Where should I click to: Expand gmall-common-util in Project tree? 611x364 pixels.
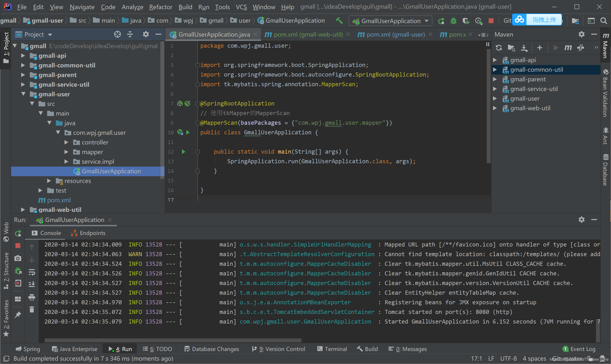23,65
